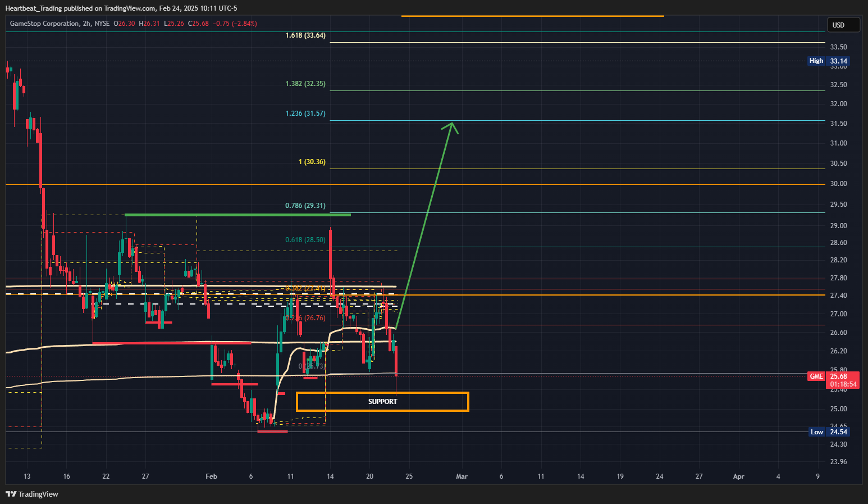Open the USD currency selector
The image size is (868, 504).
click(x=843, y=25)
